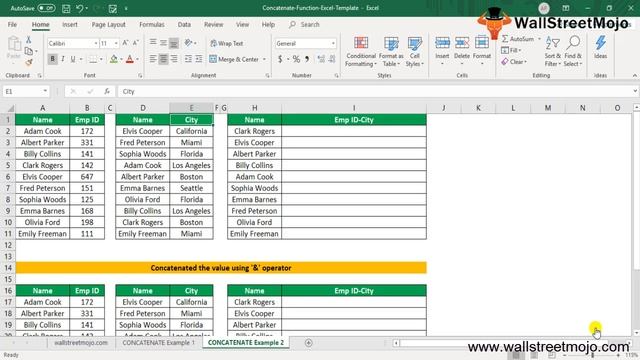Toggle Bold formatting
Screen dimensions: 640x360
52,59
